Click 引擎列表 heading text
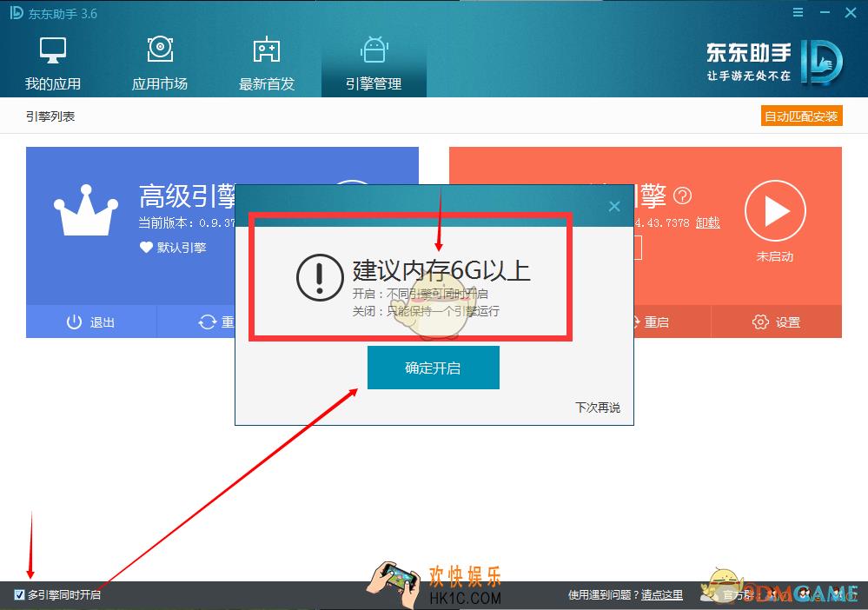Screen dimensions: 868x610 click(50, 116)
